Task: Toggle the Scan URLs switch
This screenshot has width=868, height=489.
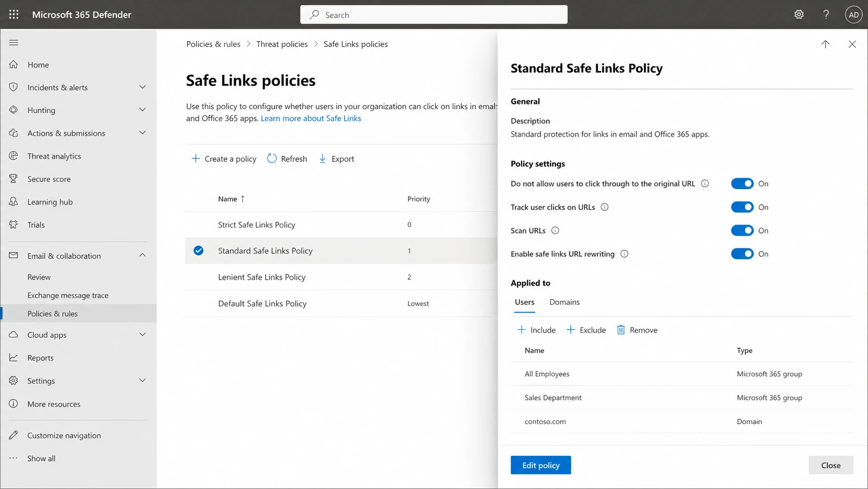Action: (x=742, y=230)
